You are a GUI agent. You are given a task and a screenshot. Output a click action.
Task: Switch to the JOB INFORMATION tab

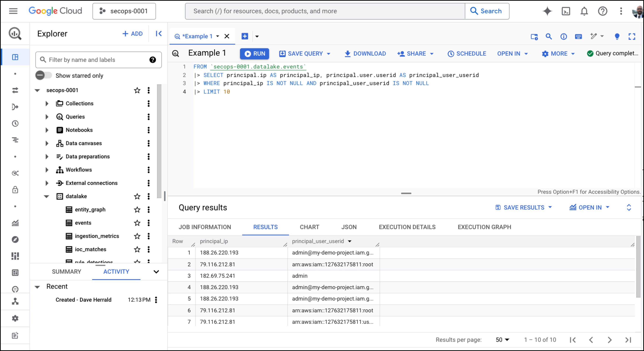click(205, 227)
